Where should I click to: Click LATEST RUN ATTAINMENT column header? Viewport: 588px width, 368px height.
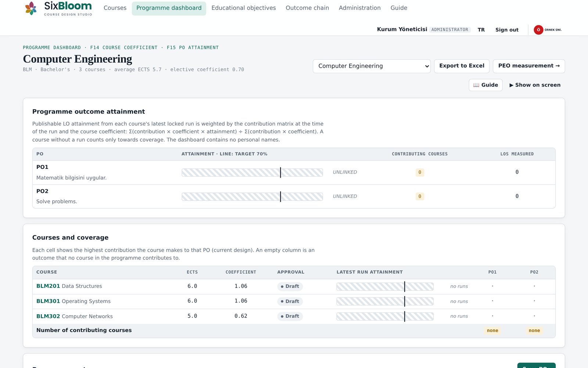pyautogui.click(x=370, y=272)
